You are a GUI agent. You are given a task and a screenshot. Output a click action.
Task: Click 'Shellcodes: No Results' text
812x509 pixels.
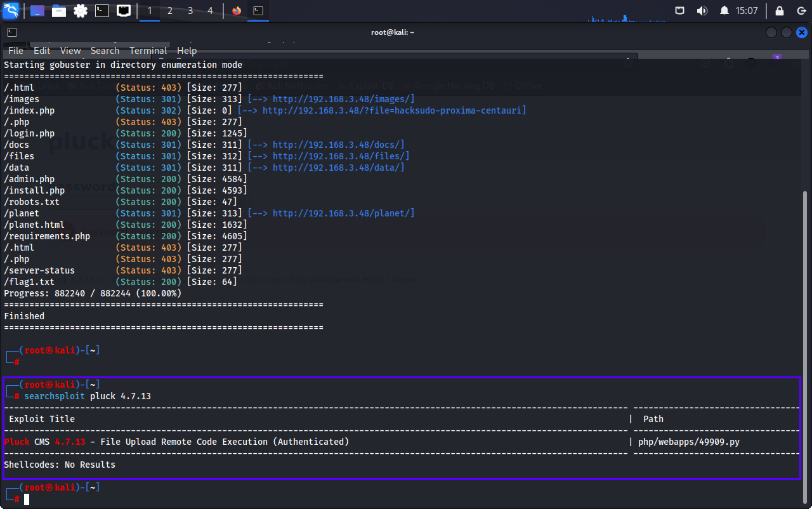[x=60, y=465]
